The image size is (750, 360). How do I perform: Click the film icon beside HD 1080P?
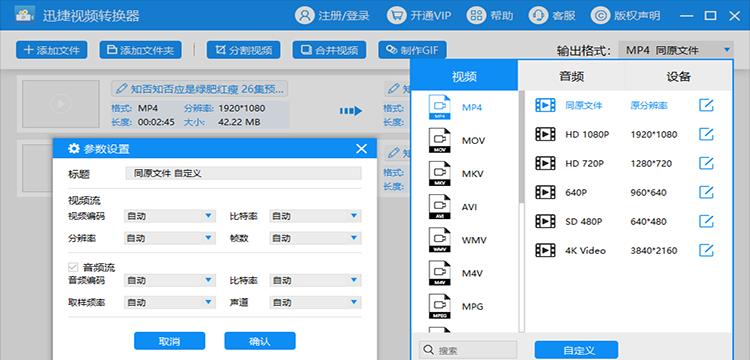pos(545,134)
